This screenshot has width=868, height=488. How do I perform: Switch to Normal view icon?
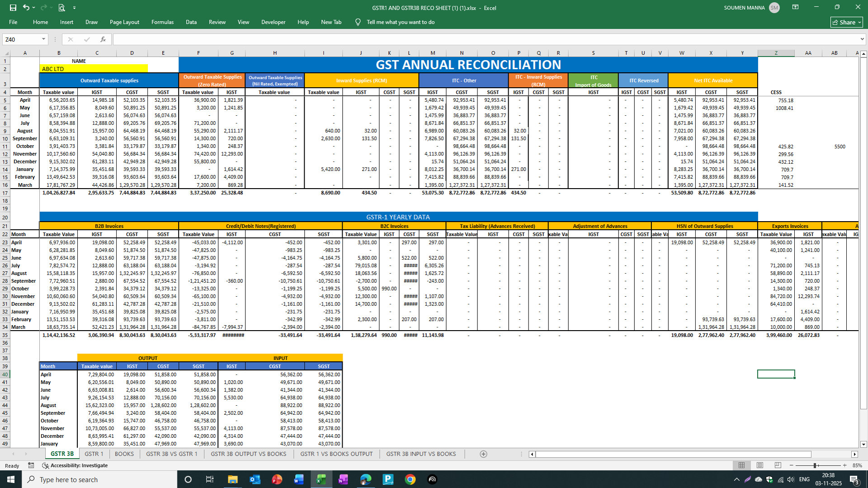pyautogui.click(x=741, y=465)
